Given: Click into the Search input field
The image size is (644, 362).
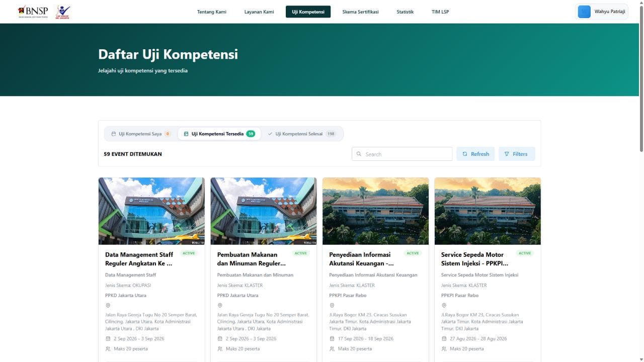Looking at the screenshot, I should coord(402,154).
